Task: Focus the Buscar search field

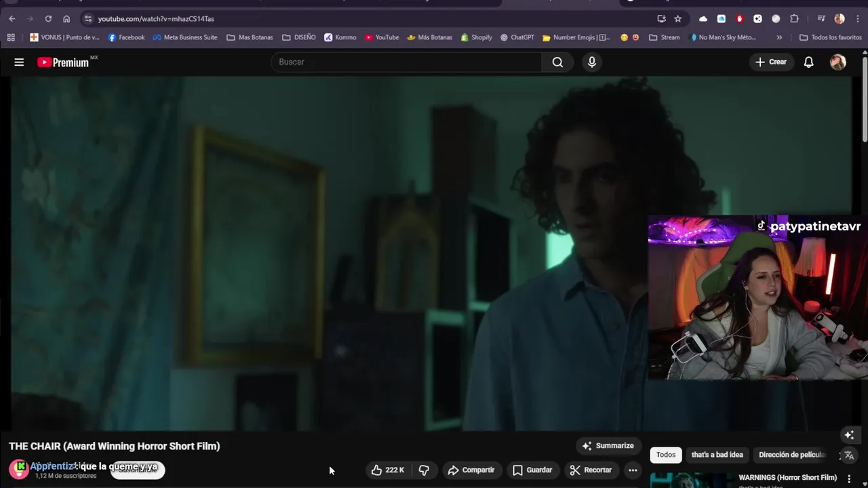Action: [406, 62]
